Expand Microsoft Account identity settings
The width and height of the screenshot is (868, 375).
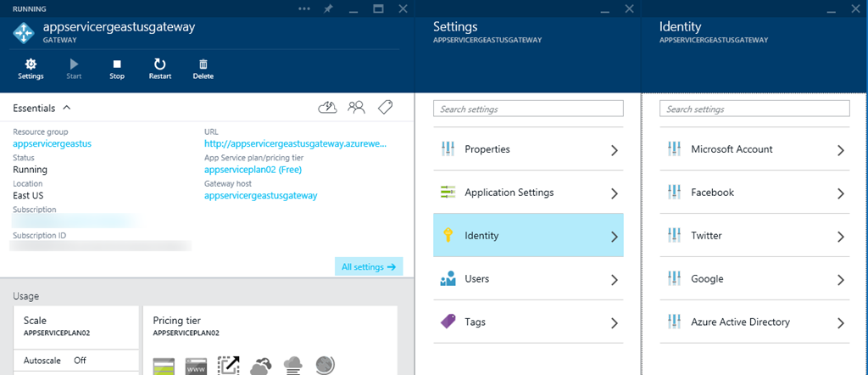click(x=754, y=149)
